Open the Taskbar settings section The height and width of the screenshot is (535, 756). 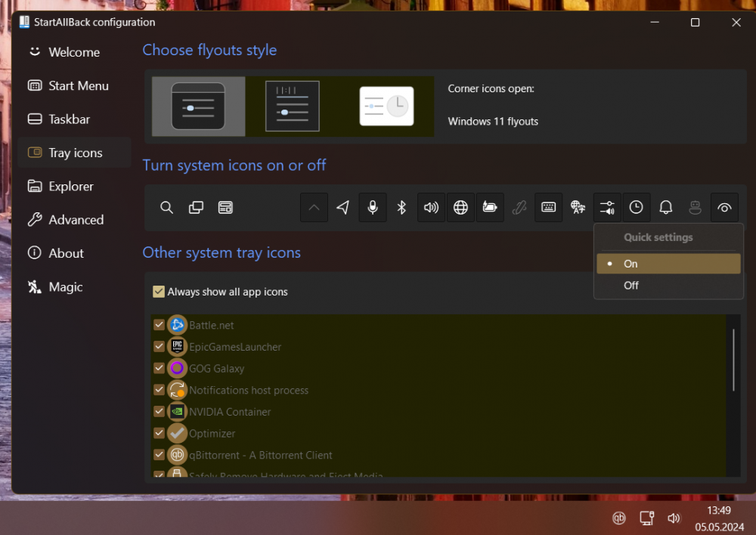click(67, 119)
